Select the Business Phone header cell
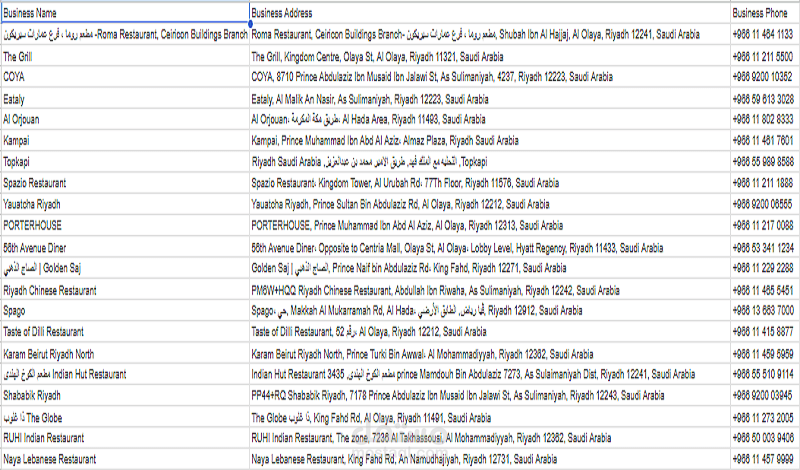The width and height of the screenshot is (800, 470). pos(765,13)
